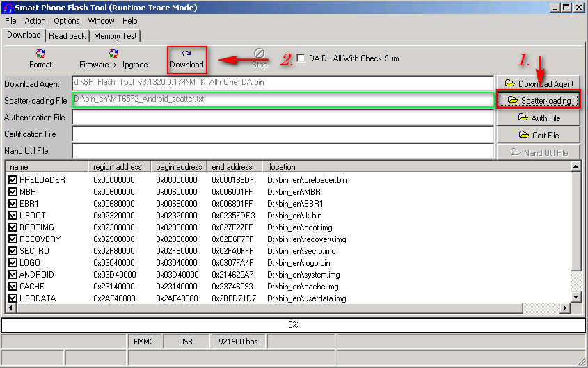The height and width of the screenshot is (368, 588).
Task: Select the D:\bin_en\secro.img location cell
Action: tap(301, 251)
